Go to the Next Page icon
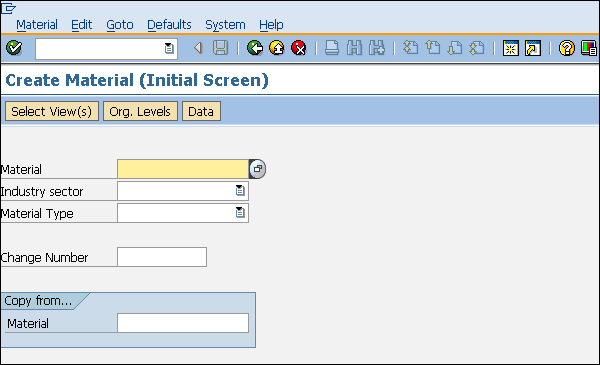The width and height of the screenshot is (600, 365). (x=455, y=48)
